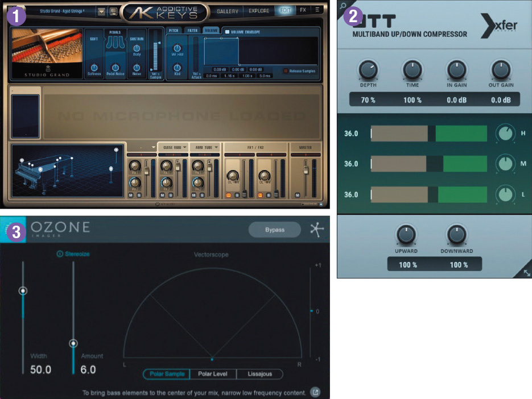Click the OTT DEPTH knob
This screenshot has width=532, height=399.
(x=368, y=69)
